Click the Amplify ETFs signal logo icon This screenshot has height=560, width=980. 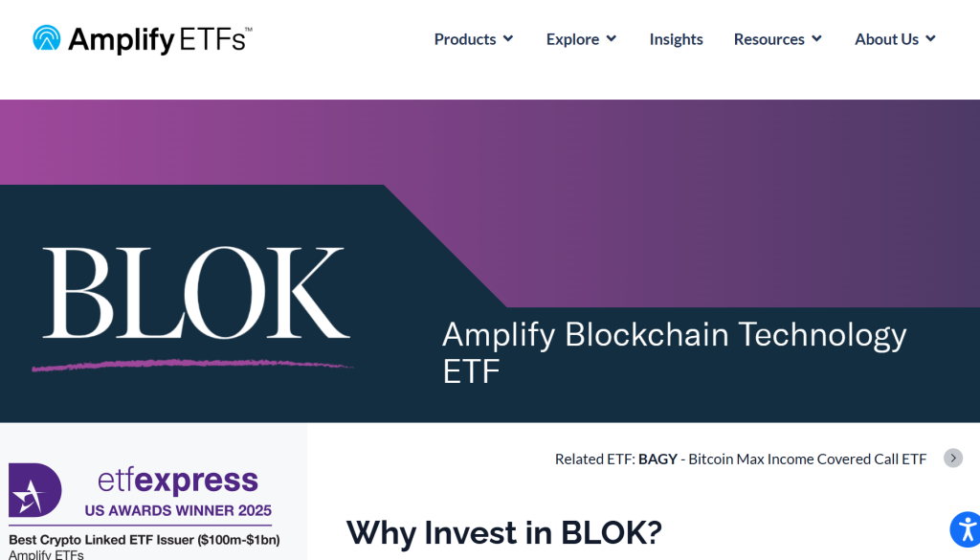click(47, 39)
